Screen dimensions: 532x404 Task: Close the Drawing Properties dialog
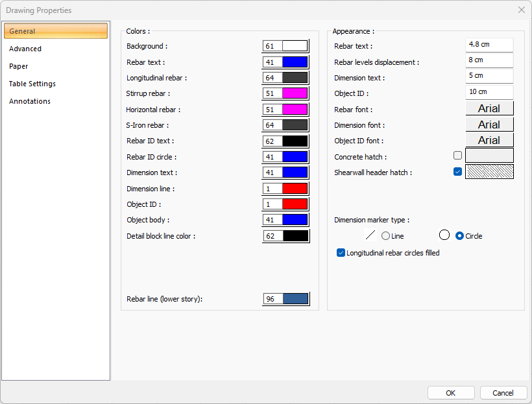521,10
